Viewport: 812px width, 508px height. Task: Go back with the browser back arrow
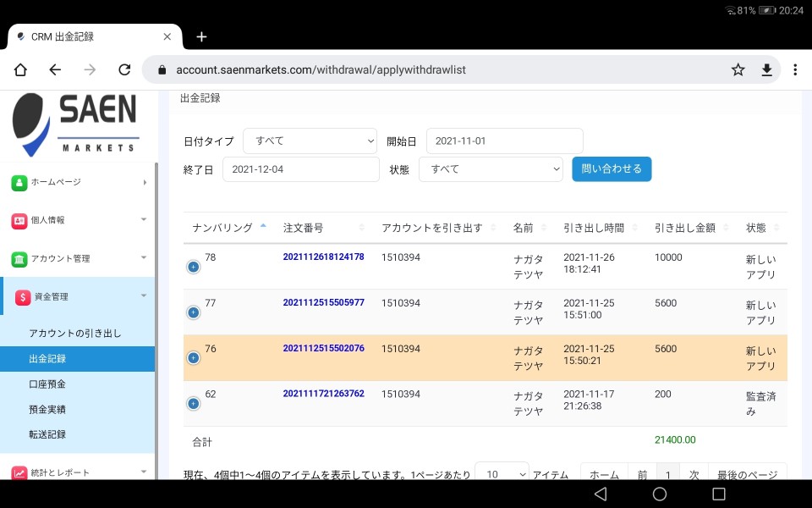pyautogui.click(x=55, y=70)
